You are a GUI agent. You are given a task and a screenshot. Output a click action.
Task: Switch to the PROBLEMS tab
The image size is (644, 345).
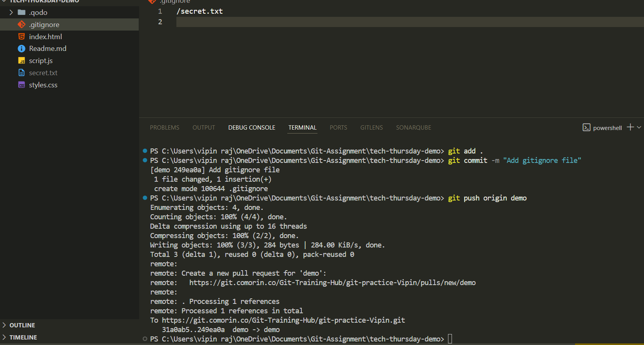click(x=164, y=128)
